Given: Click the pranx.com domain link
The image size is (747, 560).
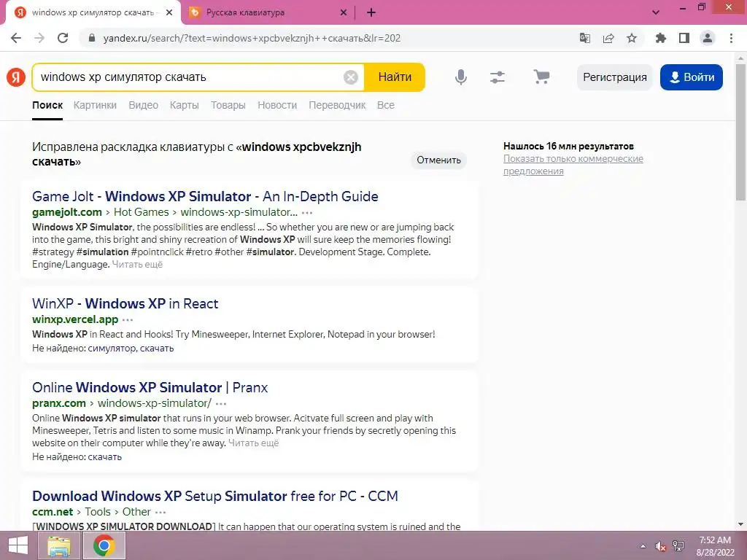Looking at the screenshot, I should pyautogui.click(x=58, y=402).
